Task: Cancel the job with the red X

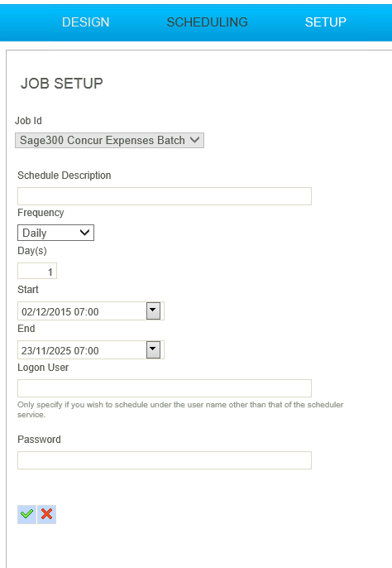Action: (46, 514)
